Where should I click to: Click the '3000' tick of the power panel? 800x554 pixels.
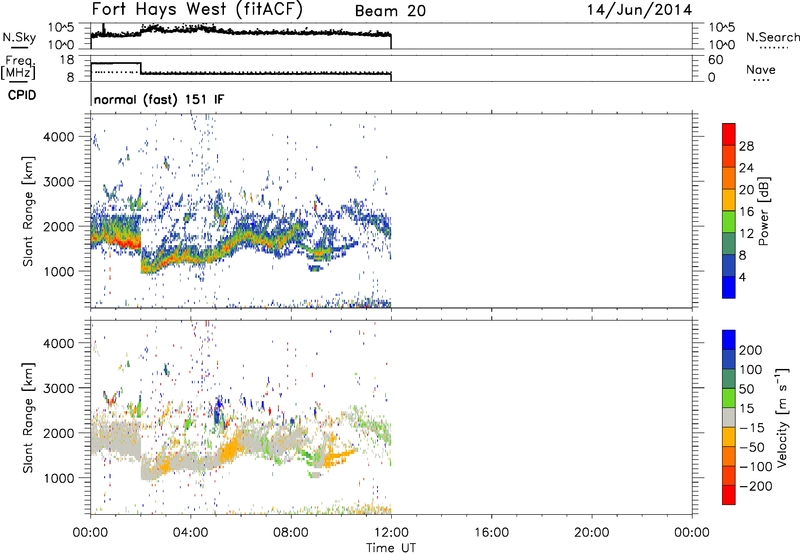pyautogui.click(x=58, y=182)
